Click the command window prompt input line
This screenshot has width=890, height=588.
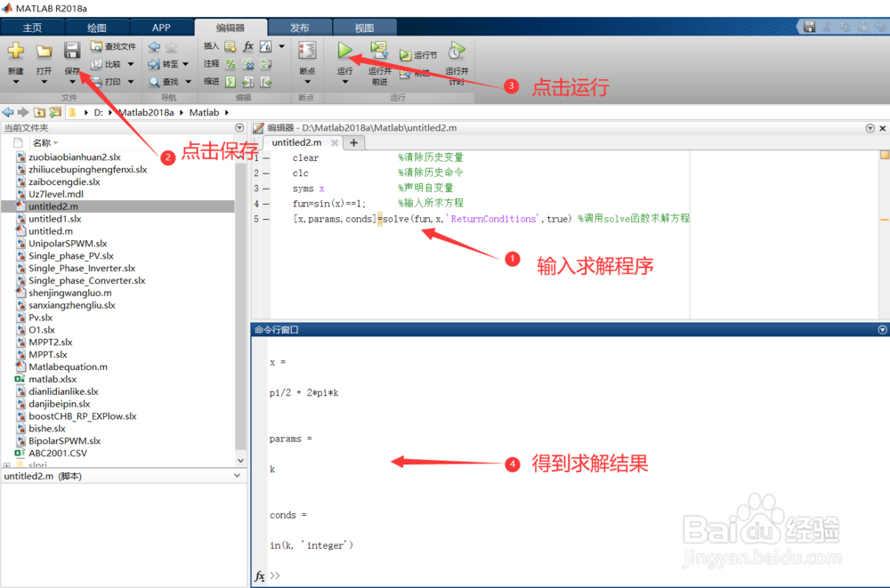click(x=579, y=575)
